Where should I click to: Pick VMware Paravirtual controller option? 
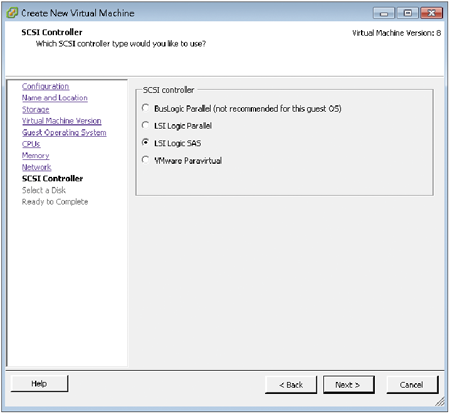(x=145, y=160)
